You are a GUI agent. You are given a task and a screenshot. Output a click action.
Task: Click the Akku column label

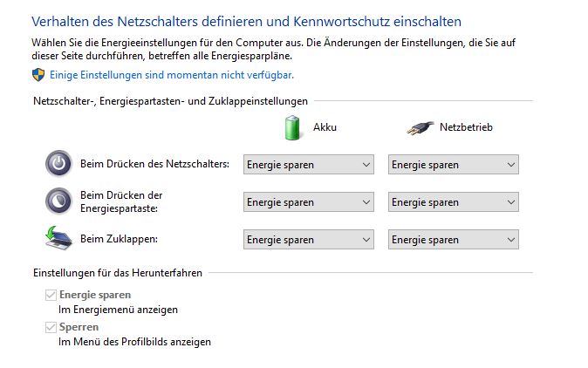pyautogui.click(x=325, y=127)
